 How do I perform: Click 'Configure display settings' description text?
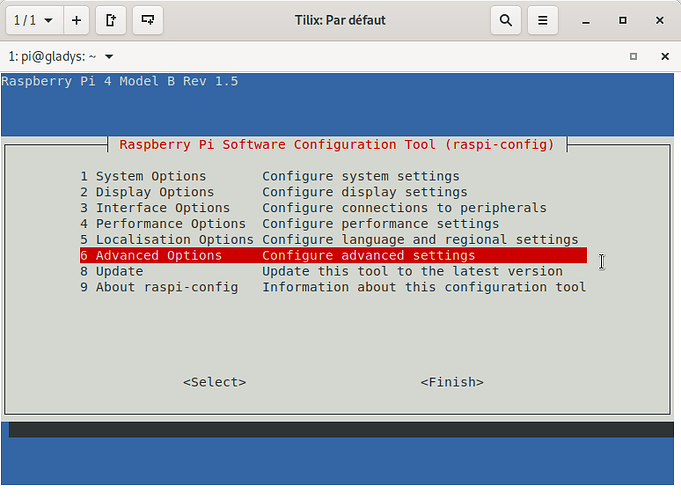pos(365,192)
